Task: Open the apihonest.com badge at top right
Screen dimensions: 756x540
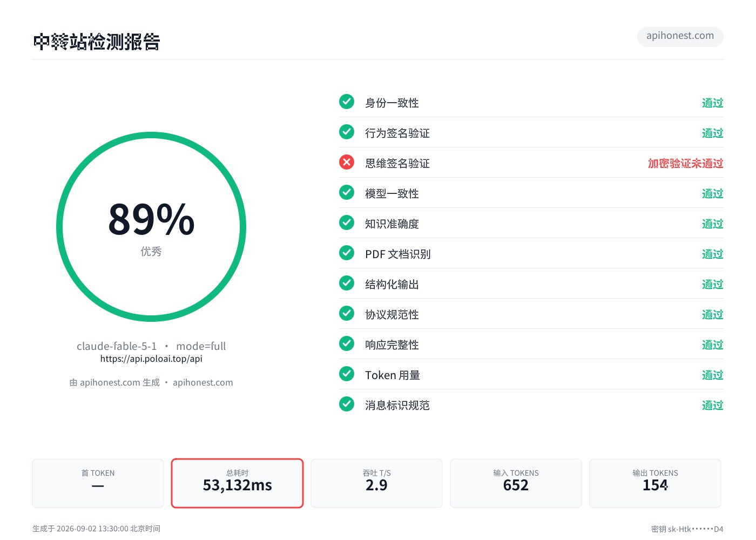Action: pyautogui.click(x=680, y=36)
